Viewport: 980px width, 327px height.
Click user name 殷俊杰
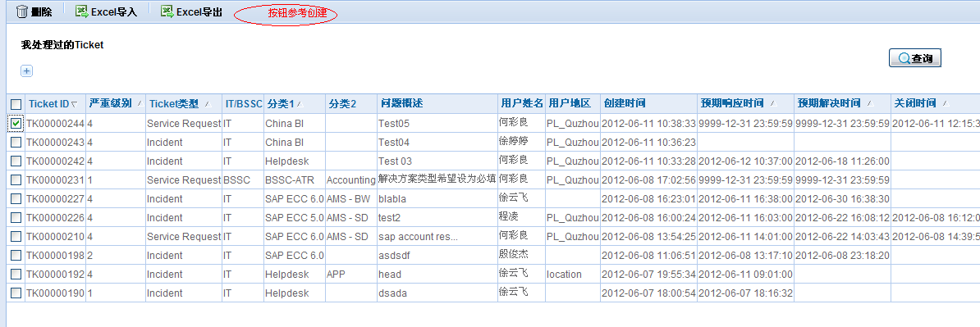point(514,255)
